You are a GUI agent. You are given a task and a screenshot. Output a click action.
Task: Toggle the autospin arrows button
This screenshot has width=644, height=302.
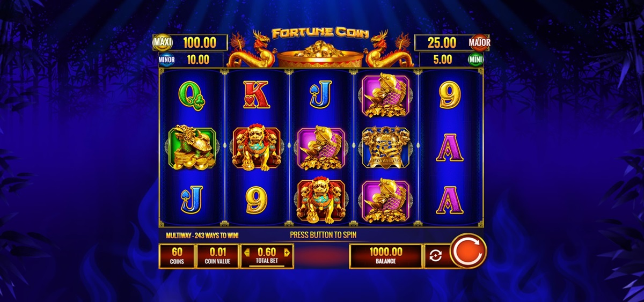tap(435, 256)
